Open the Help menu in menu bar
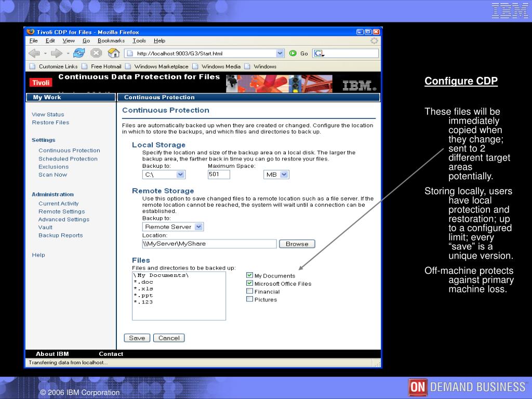This screenshot has width=532, height=399. coord(159,41)
